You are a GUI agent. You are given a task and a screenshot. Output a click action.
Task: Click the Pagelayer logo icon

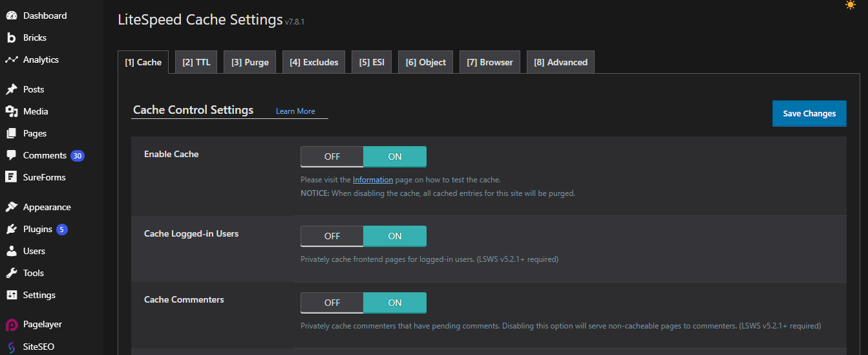click(x=12, y=325)
